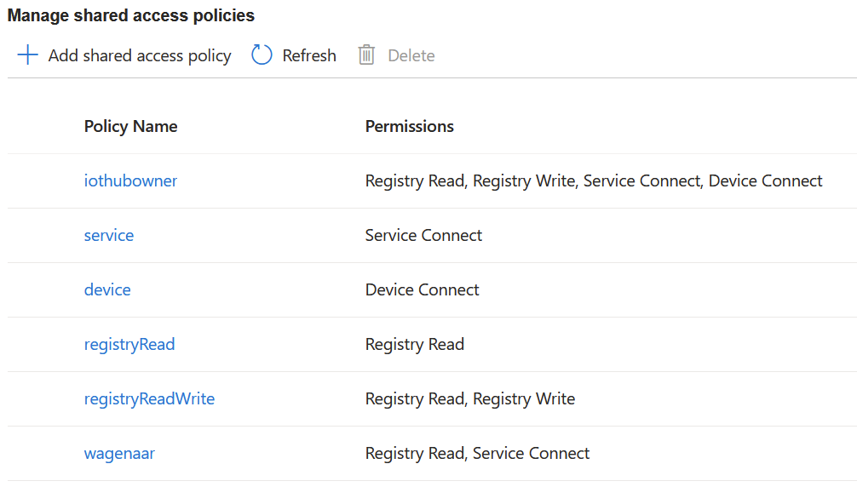Click the plus icon for adding policy

(27, 55)
